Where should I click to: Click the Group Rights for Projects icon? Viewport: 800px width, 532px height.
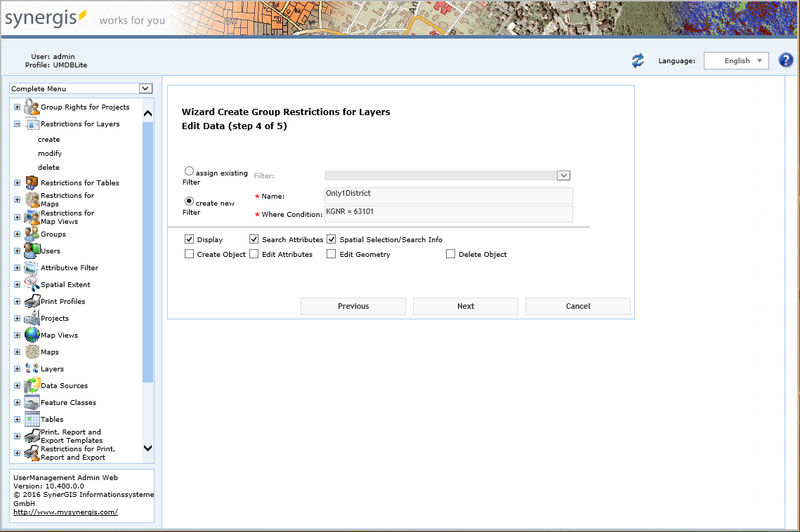[31, 106]
